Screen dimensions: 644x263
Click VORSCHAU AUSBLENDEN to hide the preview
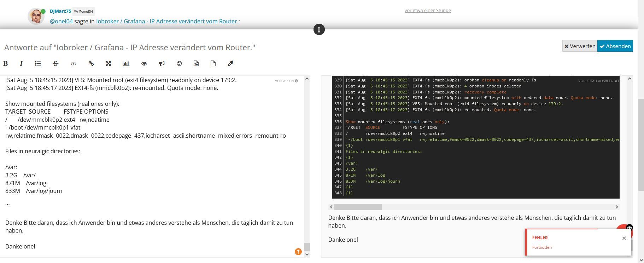tap(599, 81)
